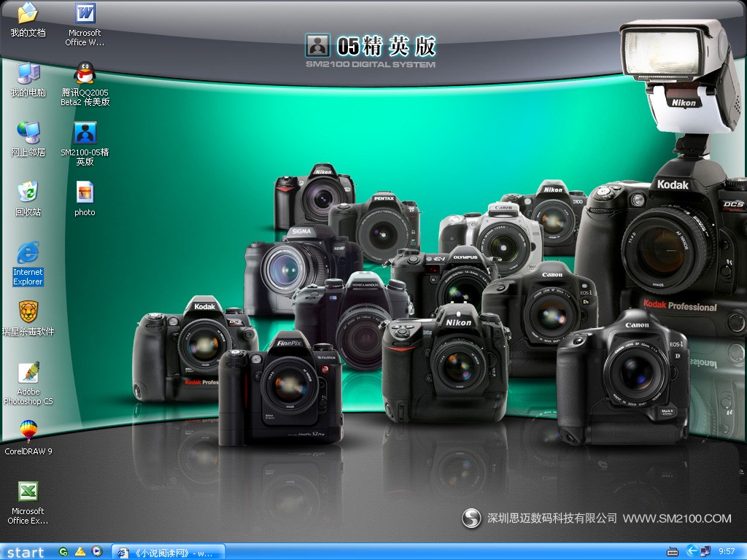
Task: Click the SM2100-05 elite edition icon
Action: pyautogui.click(x=85, y=133)
